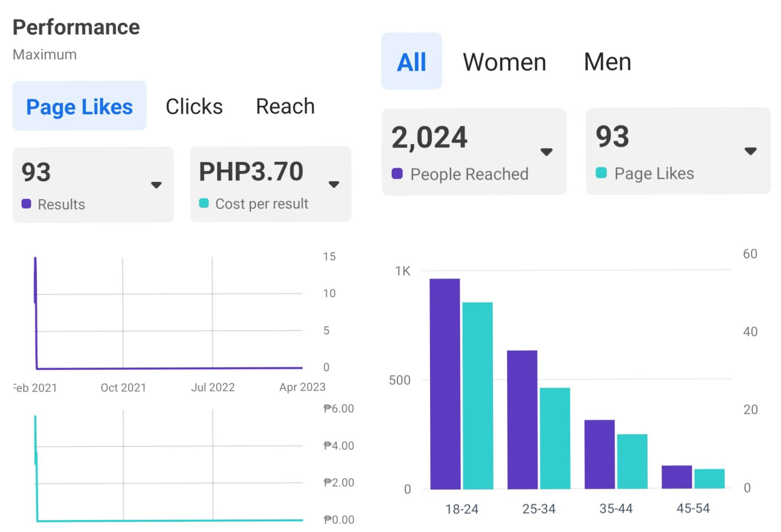Click the purple 18-24 People Reached bar
Screen dimensions: 781x532
445,383
